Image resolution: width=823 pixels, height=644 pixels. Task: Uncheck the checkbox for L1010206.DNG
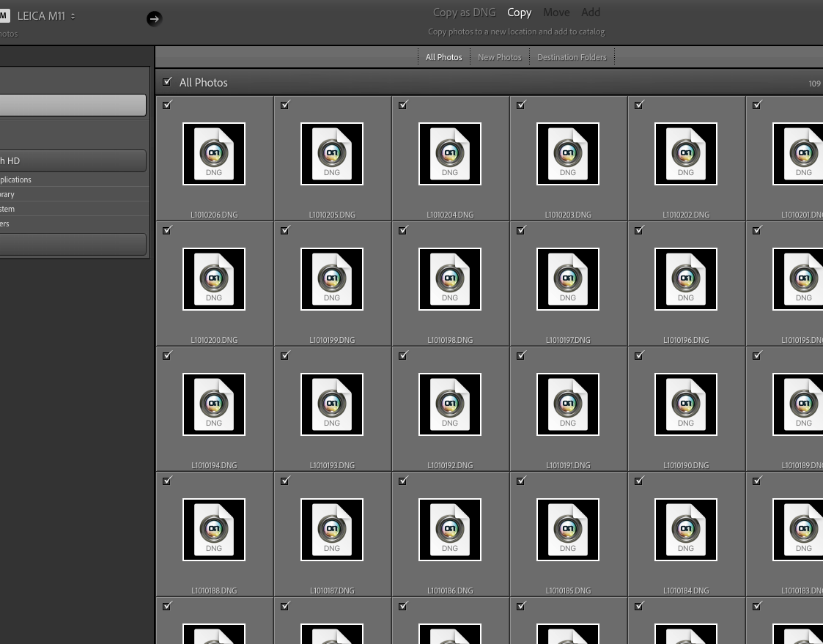(x=167, y=105)
